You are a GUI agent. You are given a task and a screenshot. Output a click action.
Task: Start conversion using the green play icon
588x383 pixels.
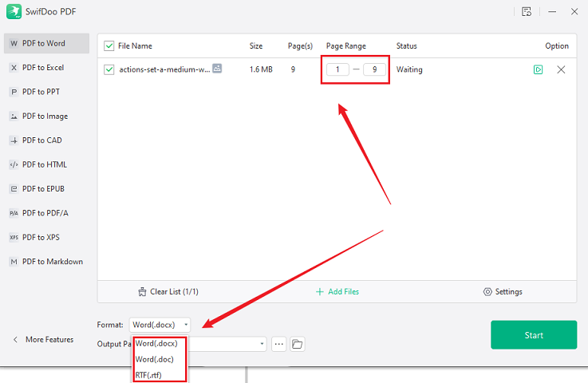(538, 69)
